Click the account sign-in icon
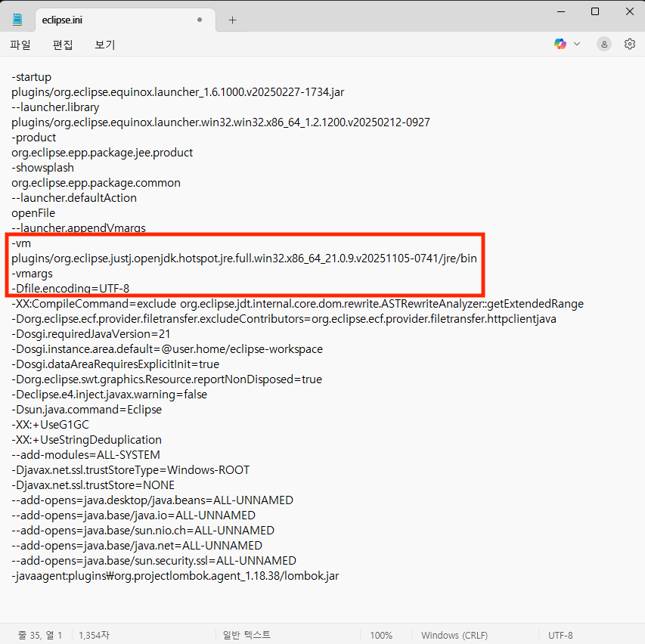 pos(603,44)
